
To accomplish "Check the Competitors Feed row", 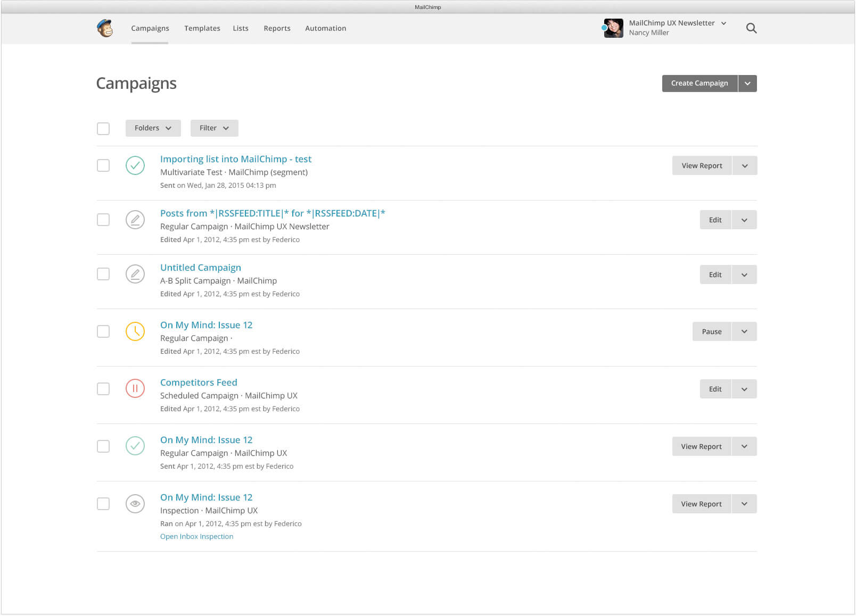I will pyautogui.click(x=103, y=389).
